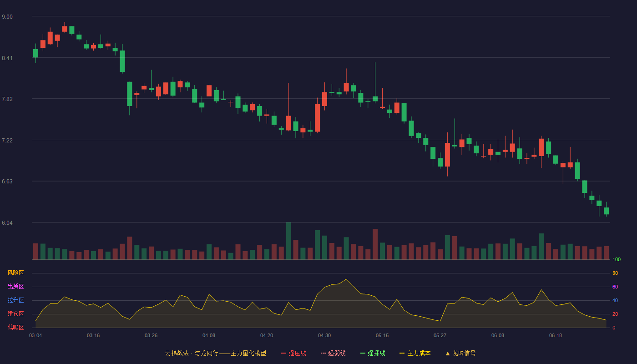Click the 04-30 date label

point(324,335)
